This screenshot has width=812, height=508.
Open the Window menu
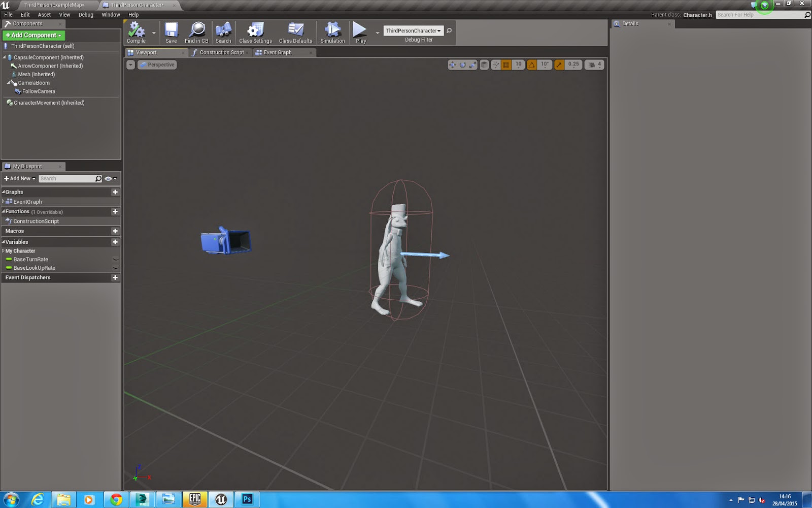point(111,15)
